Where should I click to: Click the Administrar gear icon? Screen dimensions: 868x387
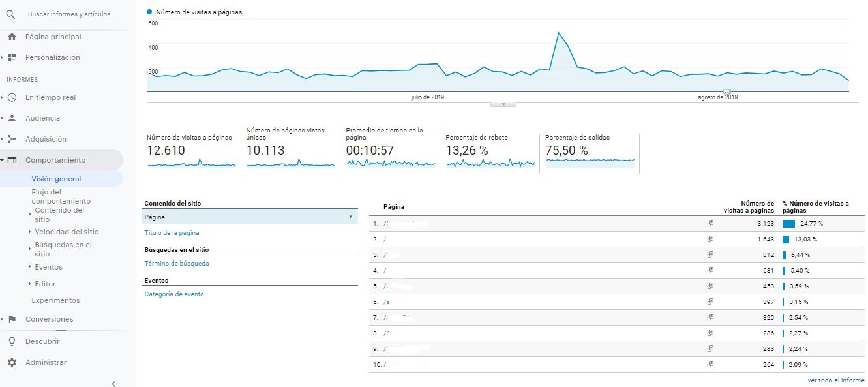12,362
